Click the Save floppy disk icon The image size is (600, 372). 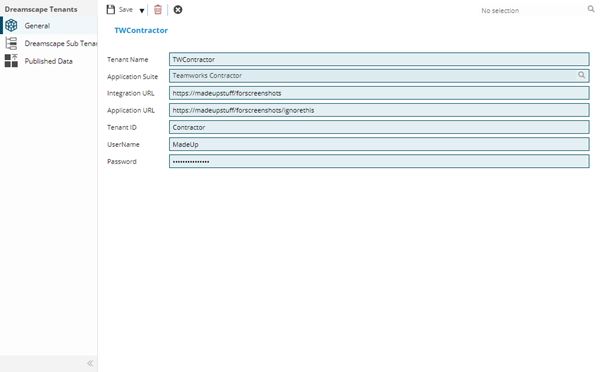click(111, 10)
